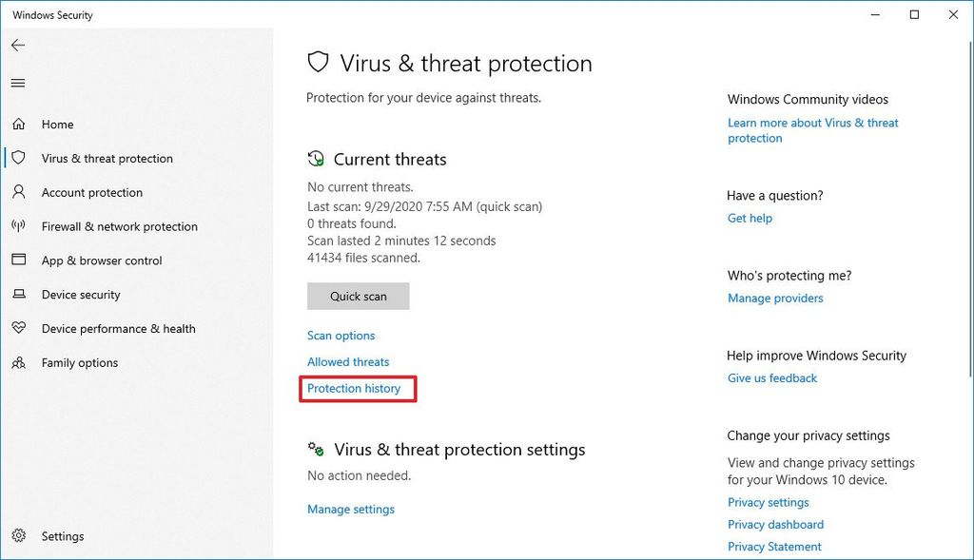View Scan options
Screen dimensions: 974x560
pyautogui.click(x=341, y=335)
